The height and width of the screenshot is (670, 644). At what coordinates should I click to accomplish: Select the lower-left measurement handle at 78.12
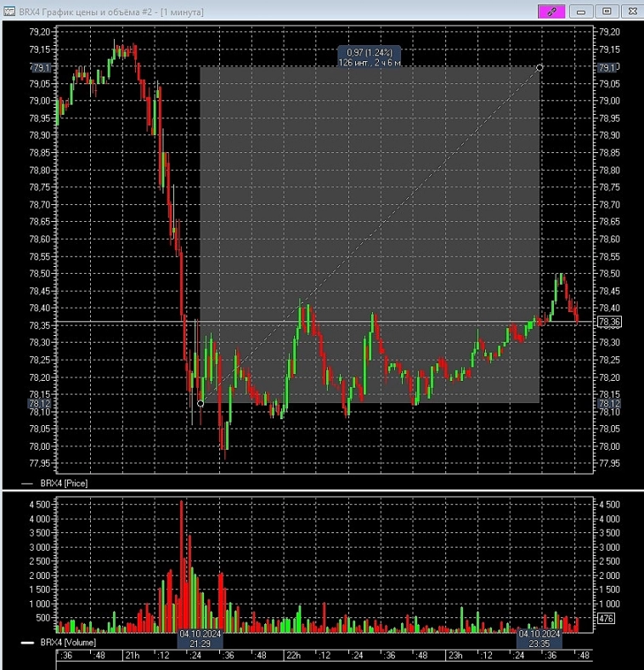(x=201, y=403)
